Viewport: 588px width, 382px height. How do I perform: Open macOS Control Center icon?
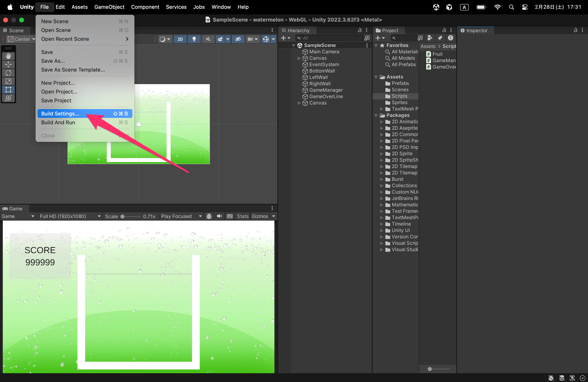tap(525, 7)
